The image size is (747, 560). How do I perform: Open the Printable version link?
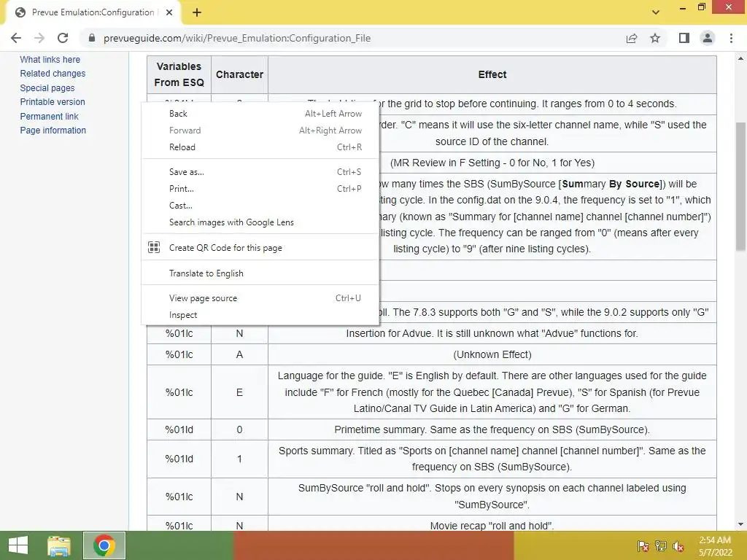[53, 102]
